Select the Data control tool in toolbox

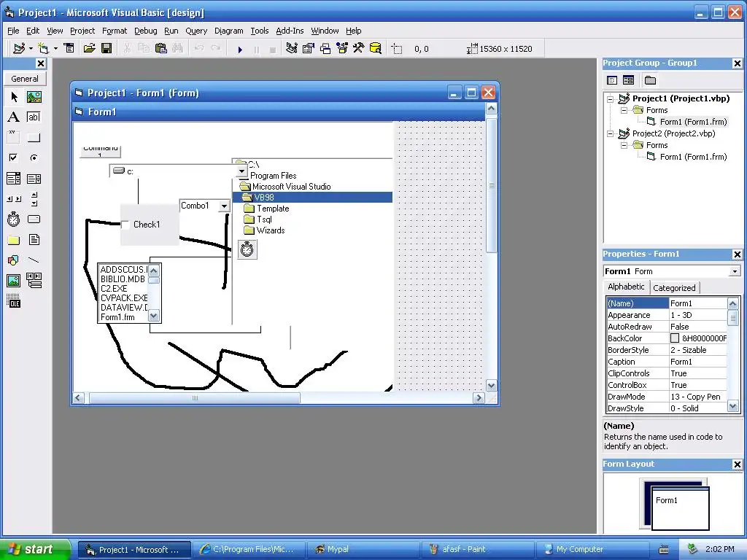pyautogui.click(x=34, y=281)
